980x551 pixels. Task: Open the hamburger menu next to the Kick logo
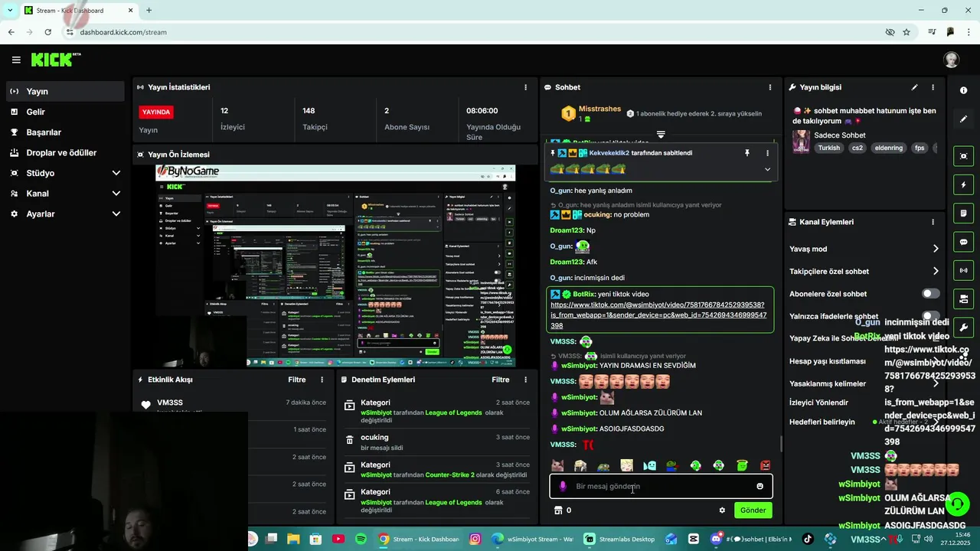click(16, 60)
